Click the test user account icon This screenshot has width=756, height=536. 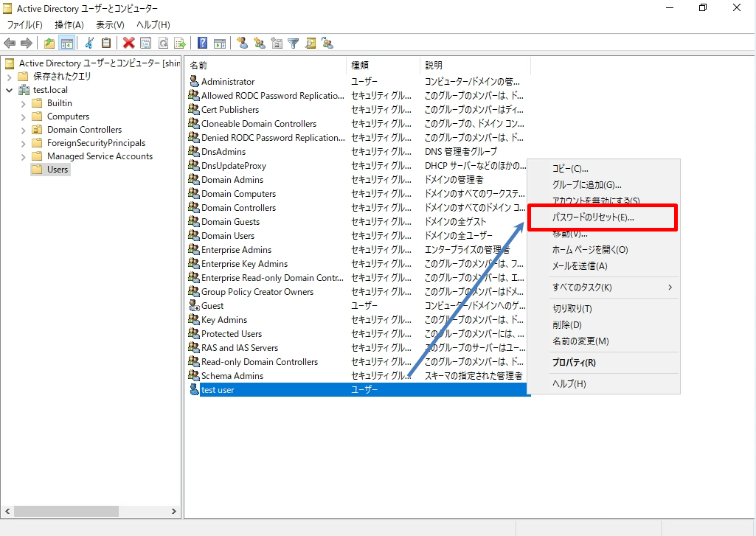194,389
